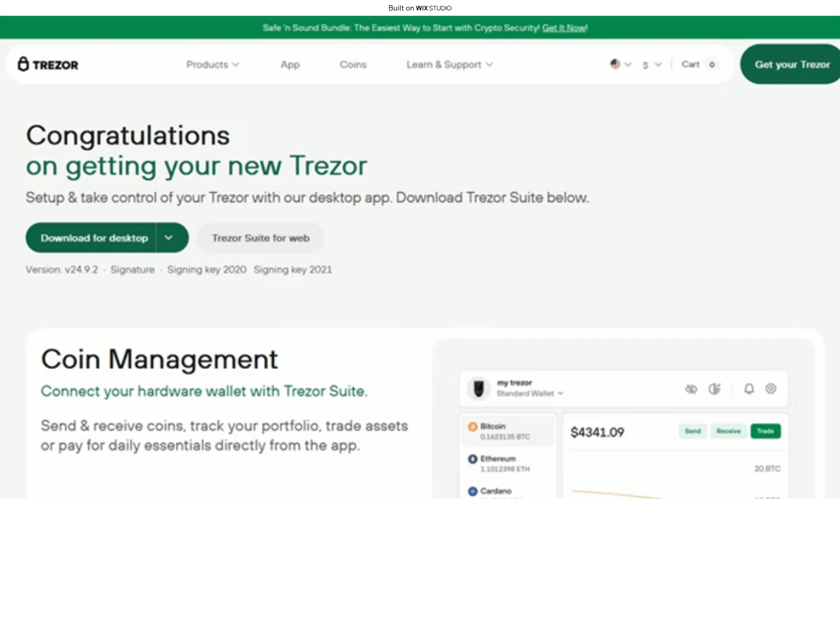
Task: Follow the Get It Now! banner link
Action: 565,28
